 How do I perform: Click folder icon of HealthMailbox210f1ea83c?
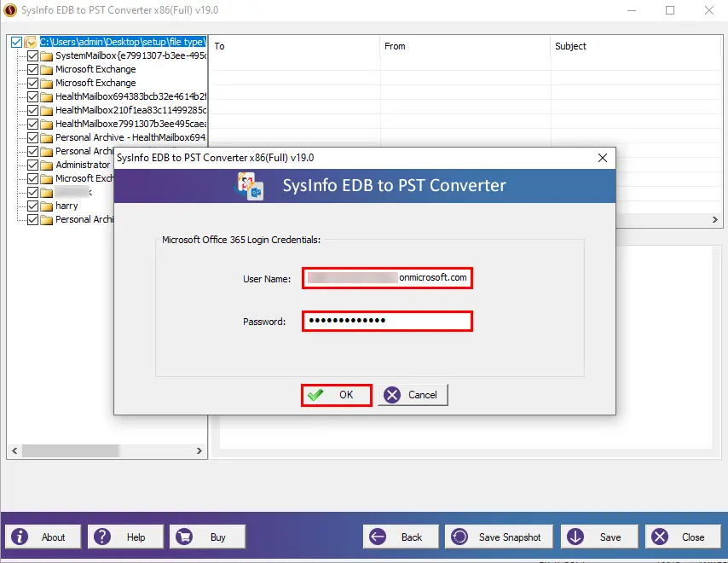[x=46, y=111]
